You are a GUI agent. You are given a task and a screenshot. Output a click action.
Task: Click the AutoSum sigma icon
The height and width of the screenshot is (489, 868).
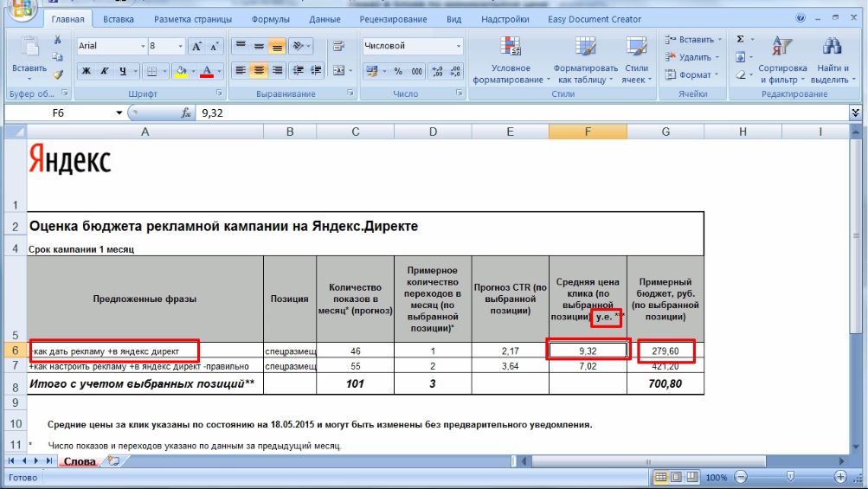click(740, 40)
